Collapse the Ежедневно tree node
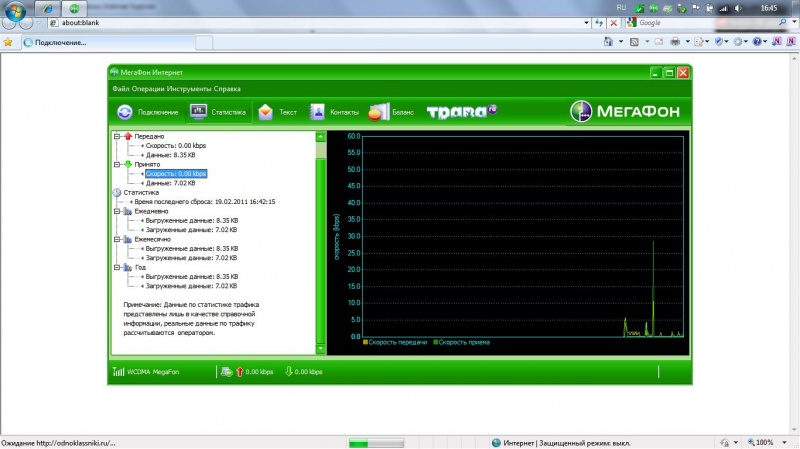Viewport: 800px width, 449px height. [x=117, y=211]
